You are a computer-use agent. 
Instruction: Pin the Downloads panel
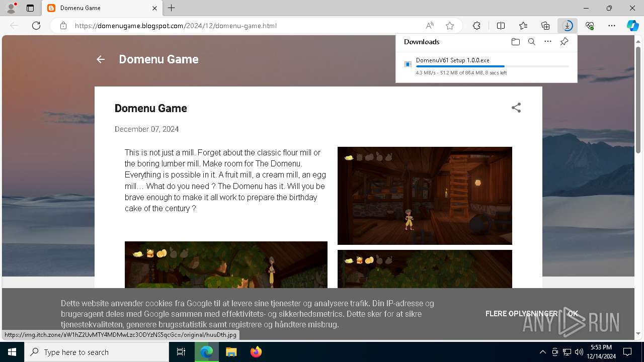[x=564, y=42]
